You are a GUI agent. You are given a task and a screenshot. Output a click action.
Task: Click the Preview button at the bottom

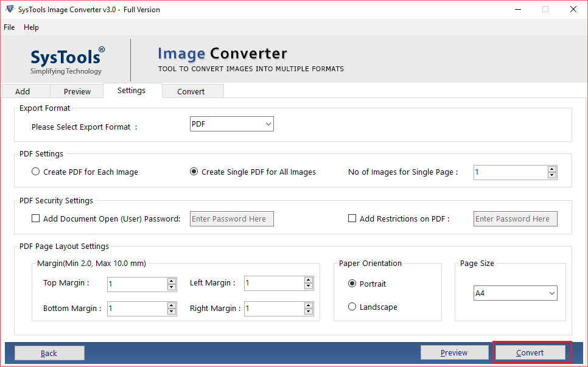coord(455,352)
